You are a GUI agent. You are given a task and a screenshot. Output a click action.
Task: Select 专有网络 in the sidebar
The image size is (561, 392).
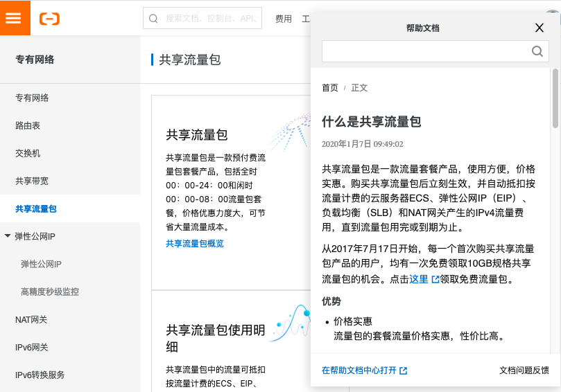click(x=32, y=98)
